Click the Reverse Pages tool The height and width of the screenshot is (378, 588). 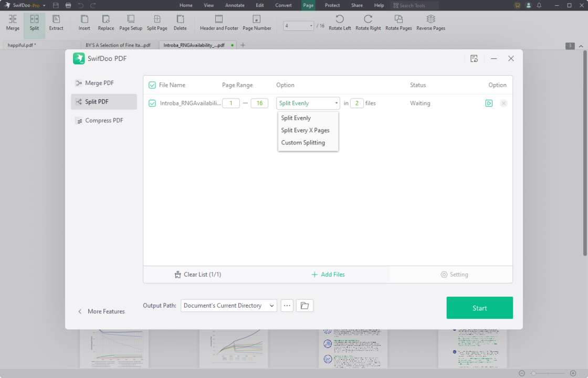click(x=431, y=23)
